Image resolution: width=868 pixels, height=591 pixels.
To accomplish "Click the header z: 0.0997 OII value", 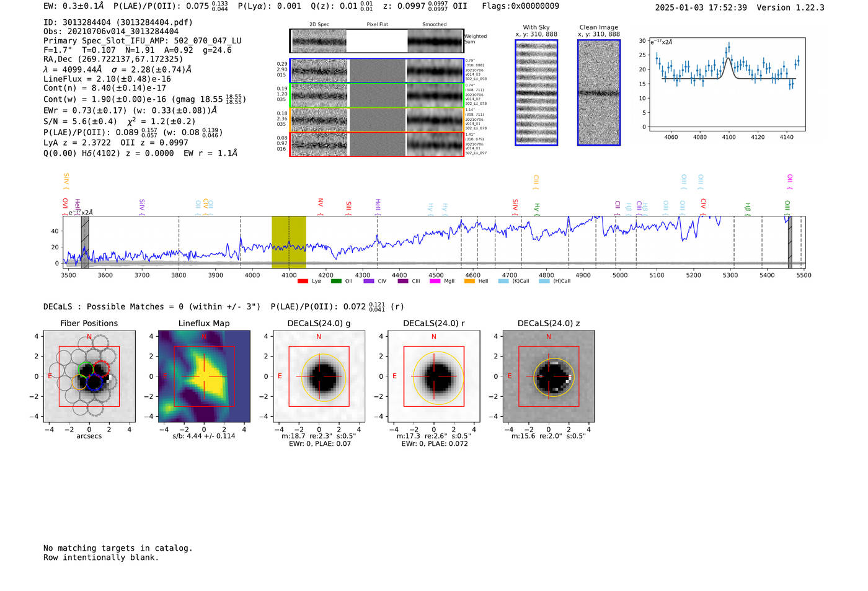I will click(425, 6).
